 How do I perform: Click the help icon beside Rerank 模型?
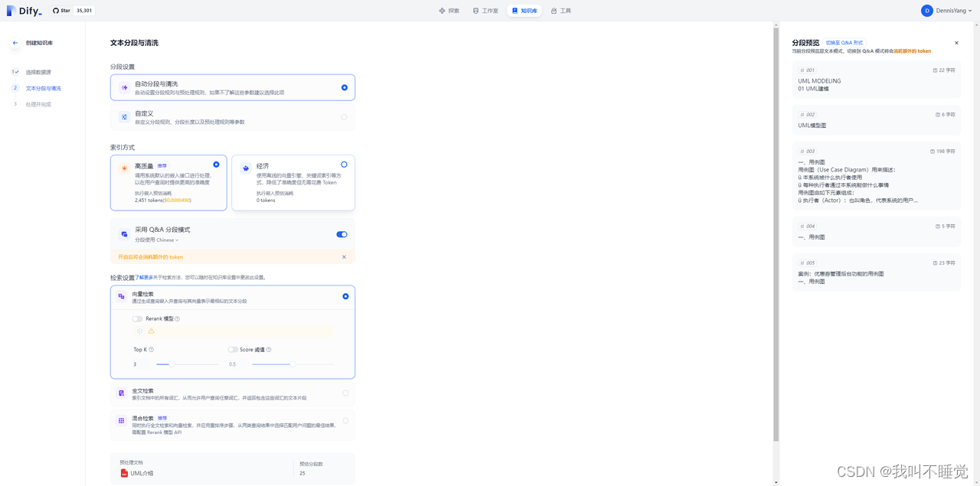[x=178, y=319]
